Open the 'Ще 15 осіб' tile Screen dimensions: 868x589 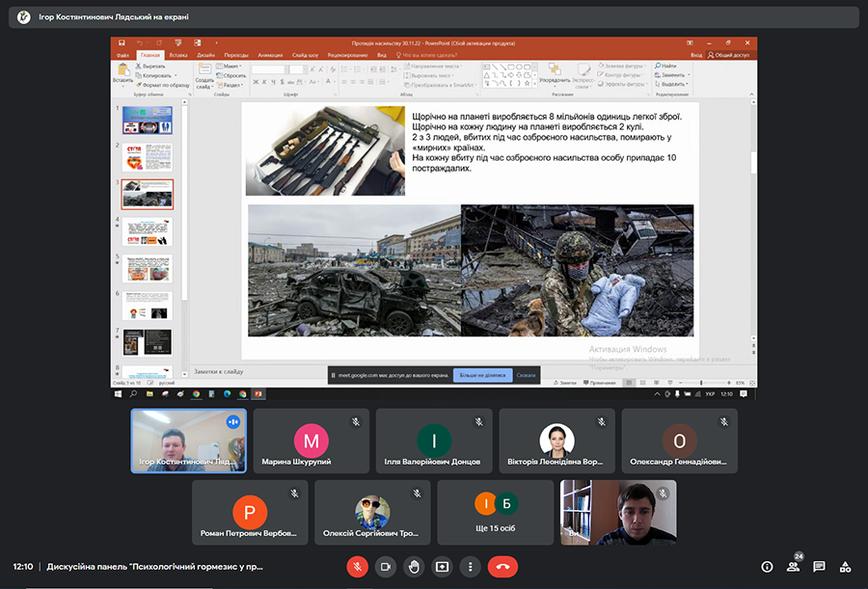[x=495, y=513]
